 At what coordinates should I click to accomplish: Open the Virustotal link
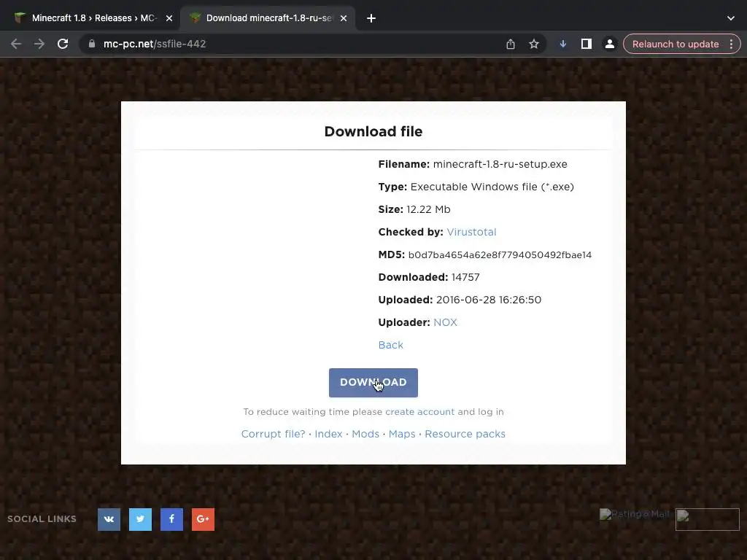click(471, 232)
